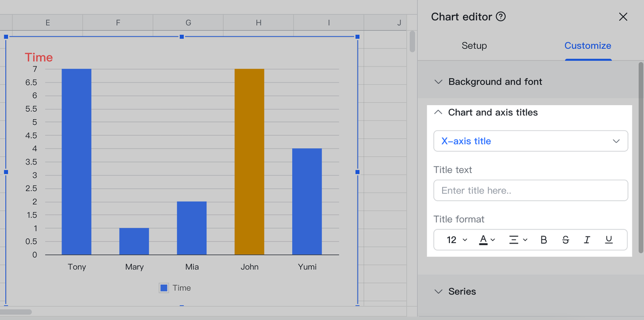The width and height of the screenshot is (644, 320).
Task: Apply strikethrough formatting to the title
Action: tap(566, 239)
